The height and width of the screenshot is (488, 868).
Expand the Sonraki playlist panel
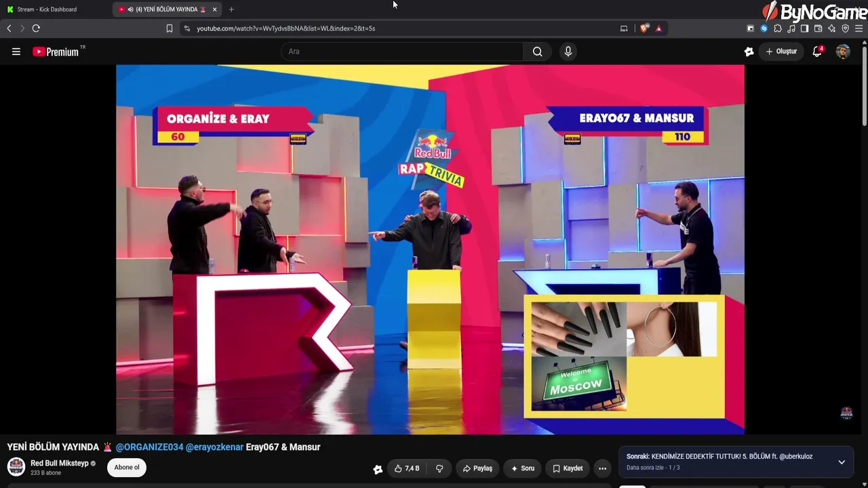[x=842, y=462]
